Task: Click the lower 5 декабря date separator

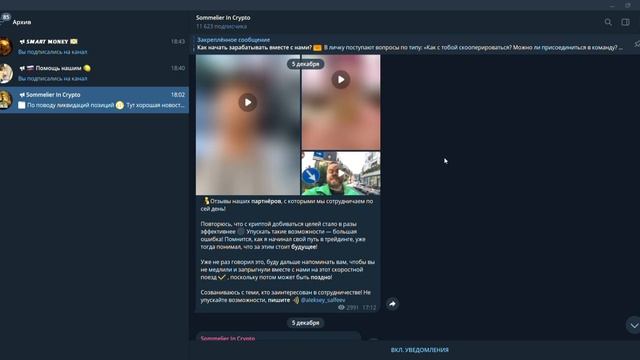Action: 305,323
